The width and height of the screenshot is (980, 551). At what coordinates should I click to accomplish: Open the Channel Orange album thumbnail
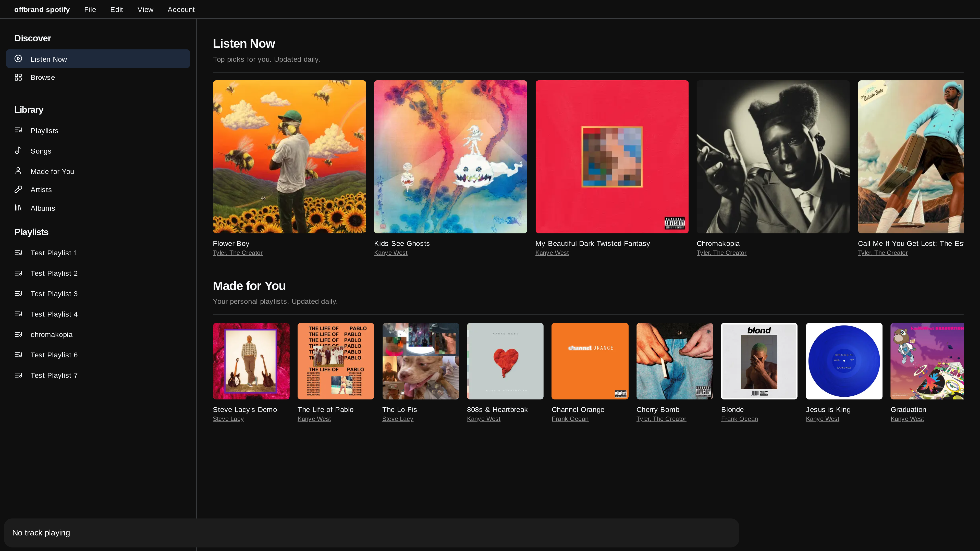(590, 361)
